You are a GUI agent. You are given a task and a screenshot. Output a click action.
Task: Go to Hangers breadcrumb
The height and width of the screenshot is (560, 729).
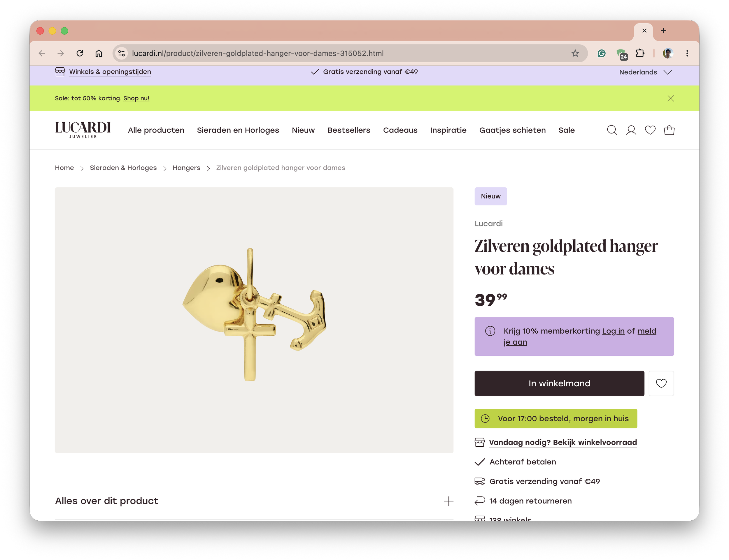[x=186, y=168]
